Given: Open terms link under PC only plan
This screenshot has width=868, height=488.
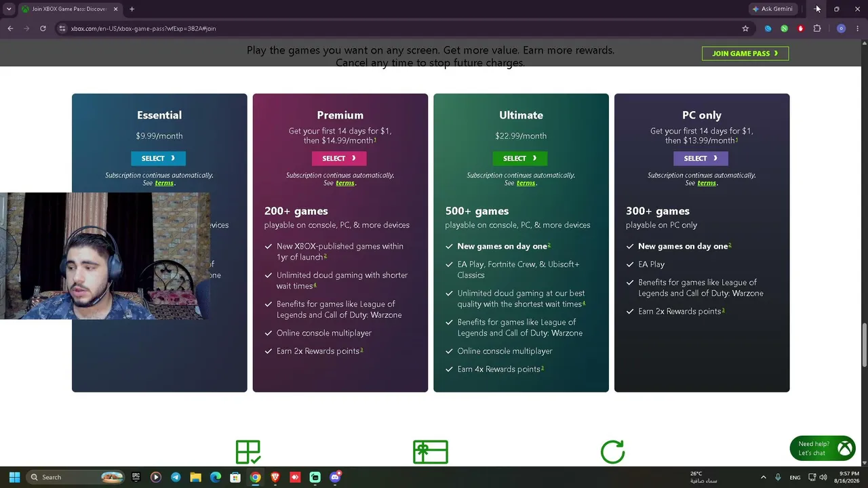Looking at the screenshot, I should pyautogui.click(x=707, y=183).
